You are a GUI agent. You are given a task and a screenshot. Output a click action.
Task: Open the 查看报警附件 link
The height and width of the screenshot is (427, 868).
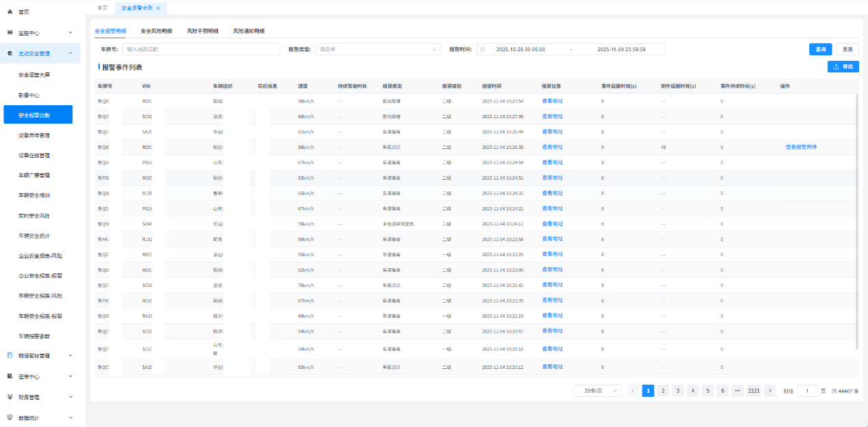tap(801, 147)
